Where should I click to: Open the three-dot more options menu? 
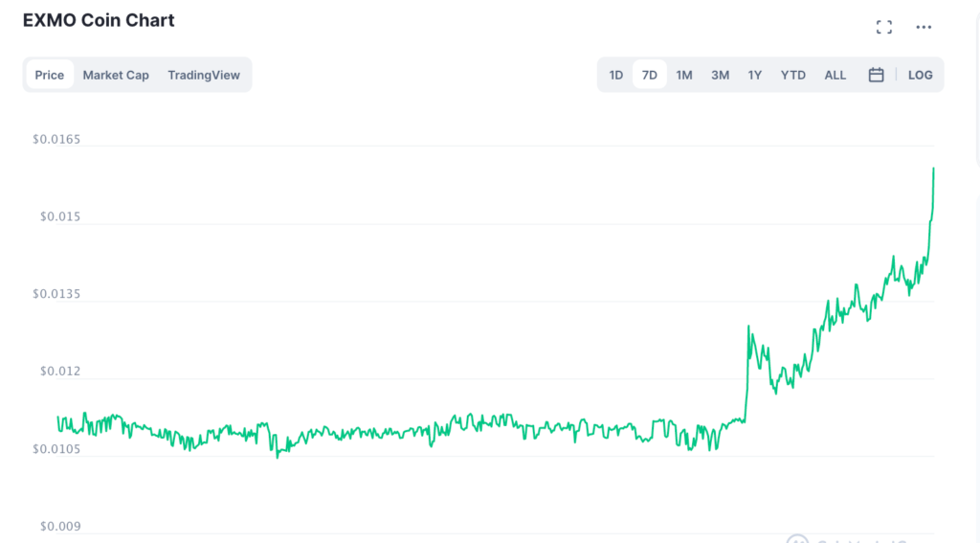coord(924,27)
